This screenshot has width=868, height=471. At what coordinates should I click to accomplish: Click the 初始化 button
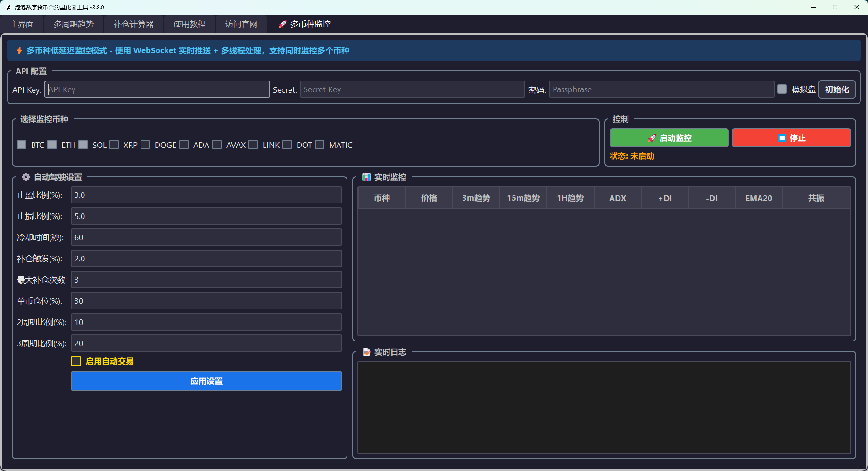point(836,89)
